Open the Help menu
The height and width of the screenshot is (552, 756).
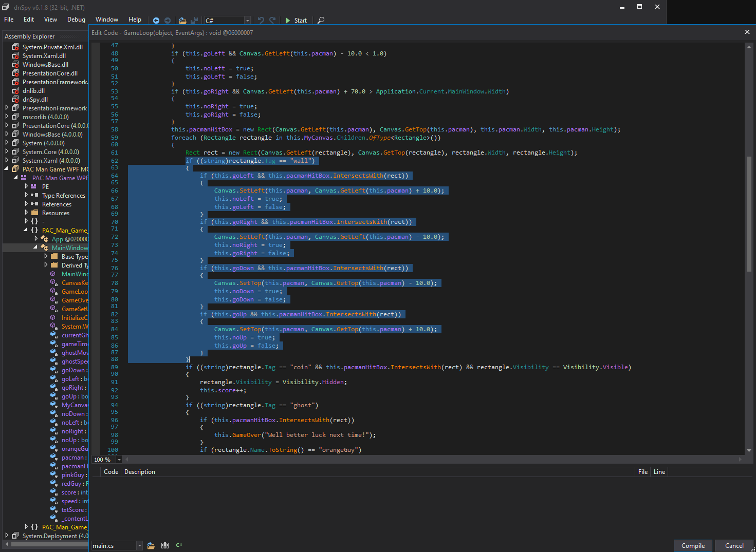pyautogui.click(x=135, y=20)
